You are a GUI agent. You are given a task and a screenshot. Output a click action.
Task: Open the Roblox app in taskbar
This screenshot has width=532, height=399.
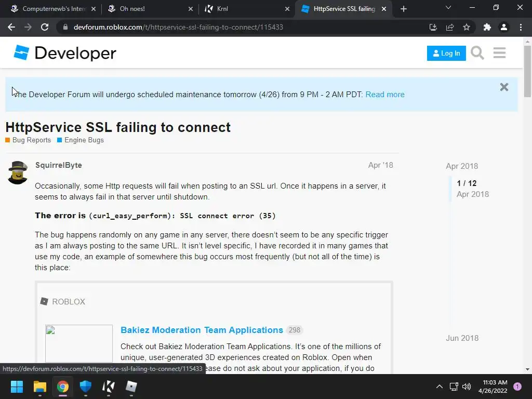[131, 387]
